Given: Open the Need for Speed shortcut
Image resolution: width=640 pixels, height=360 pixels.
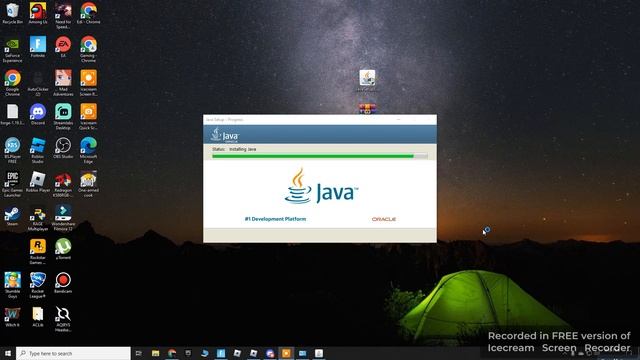Looking at the screenshot, I should 63,16.
